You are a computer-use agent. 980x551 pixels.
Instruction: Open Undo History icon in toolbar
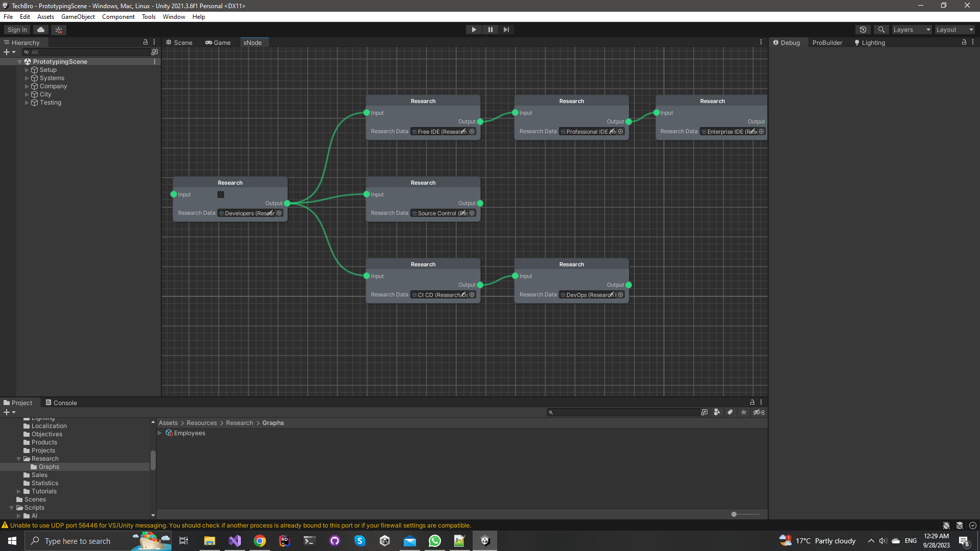[863, 30]
